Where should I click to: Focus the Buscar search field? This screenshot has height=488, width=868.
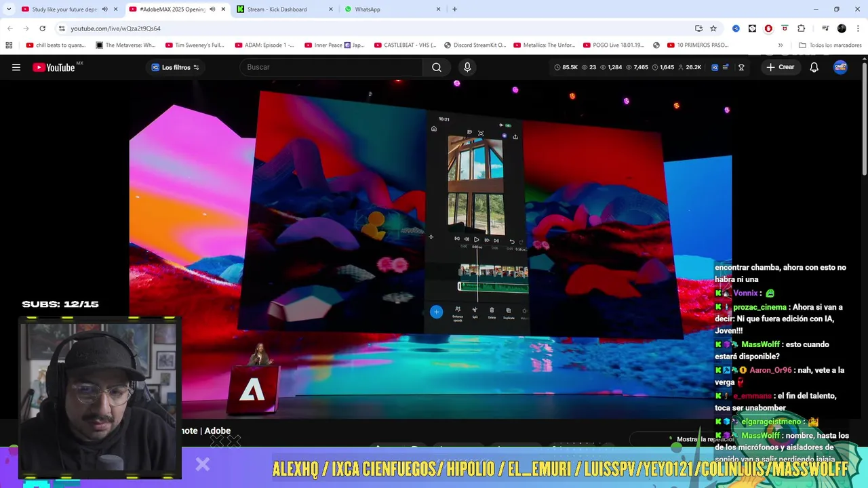[x=331, y=67]
